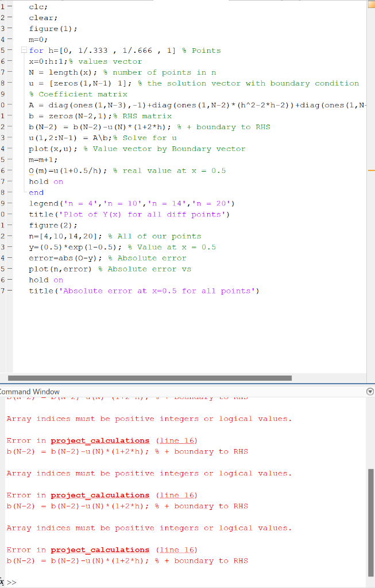Image resolution: width=375 pixels, height=588 pixels.
Task: Open the line 16 link in the first full error message
Action: (177, 440)
